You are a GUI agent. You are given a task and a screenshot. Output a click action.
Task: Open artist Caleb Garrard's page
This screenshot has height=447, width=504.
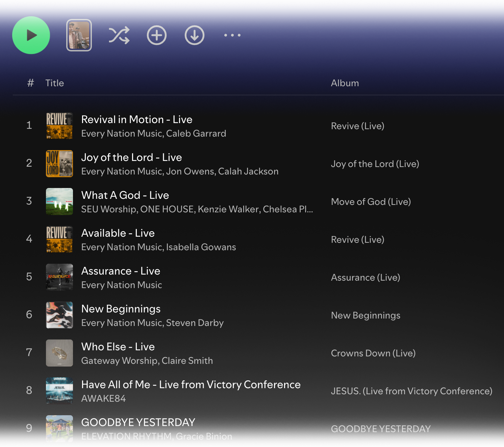196,134
